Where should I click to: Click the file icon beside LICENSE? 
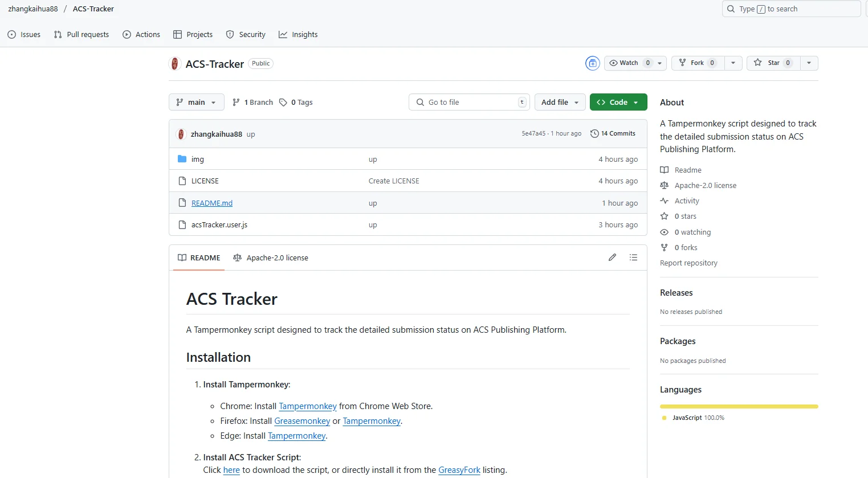point(182,181)
